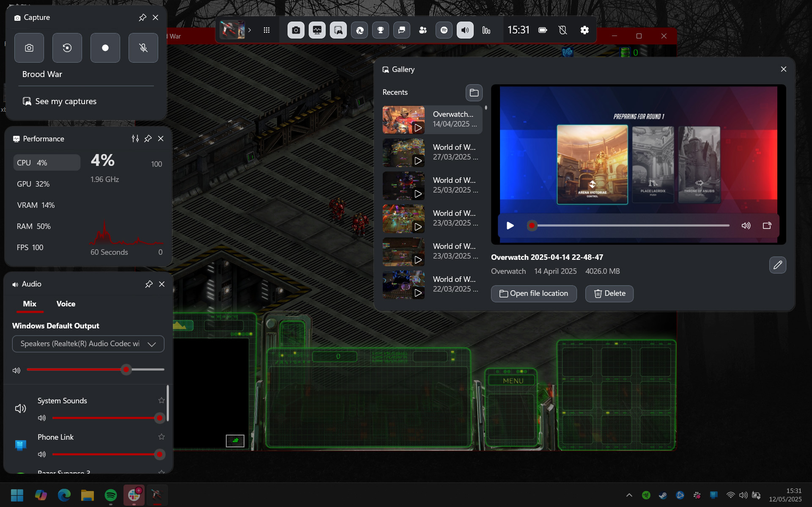Expand the game switcher chevron arrow
Screen dimensions: 812x507
250,30
